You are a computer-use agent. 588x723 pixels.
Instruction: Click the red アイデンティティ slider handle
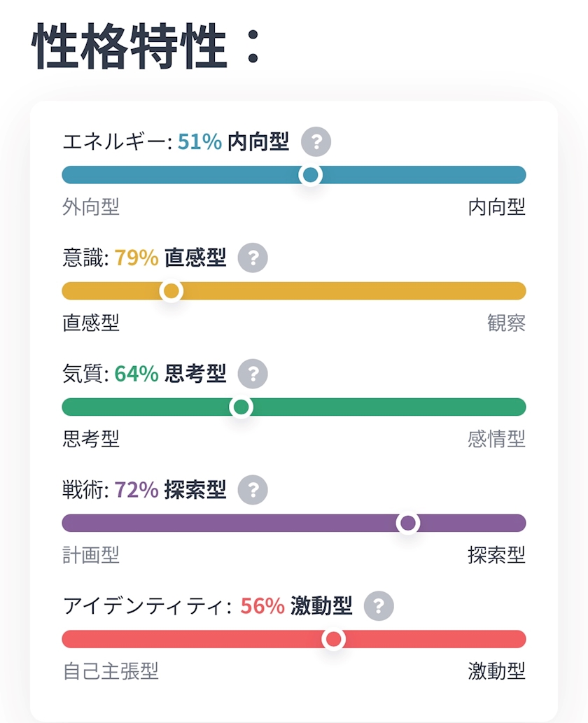tap(333, 639)
